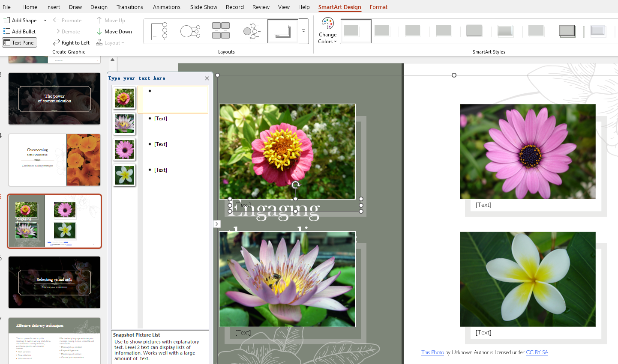Click Add Bullet in Create Graphic
This screenshot has width=618, height=364.
click(20, 31)
